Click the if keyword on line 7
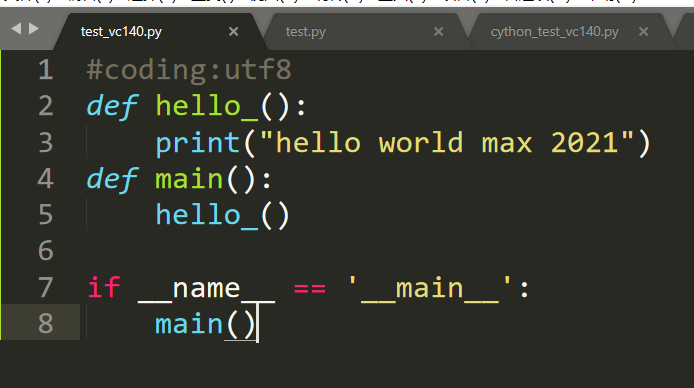 [104, 288]
